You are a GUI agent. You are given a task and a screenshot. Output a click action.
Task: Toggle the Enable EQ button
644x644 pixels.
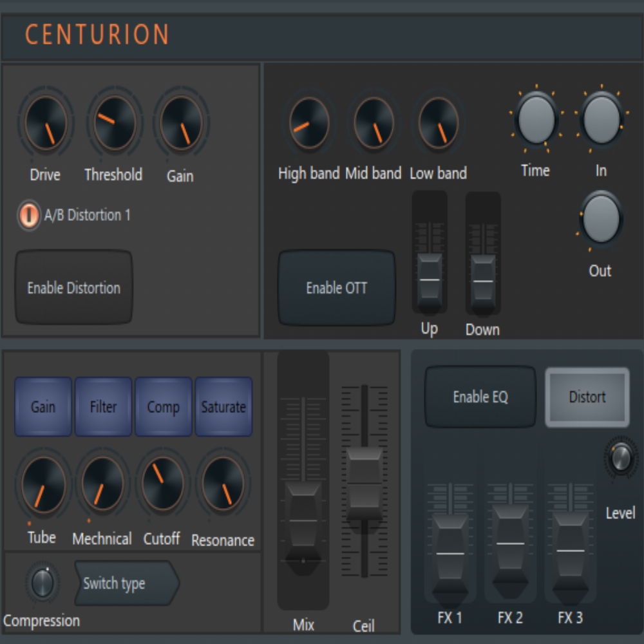click(480, 397)
